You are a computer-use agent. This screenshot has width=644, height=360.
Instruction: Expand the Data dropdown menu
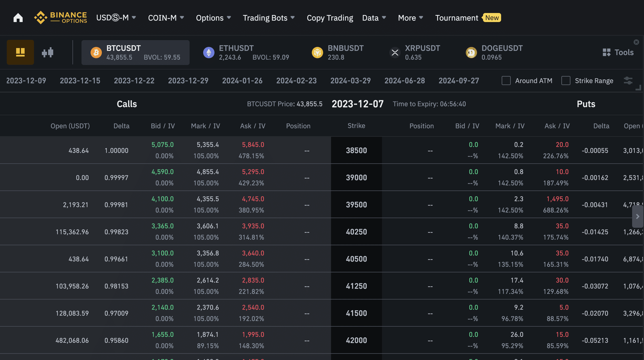tap(374, 18)
